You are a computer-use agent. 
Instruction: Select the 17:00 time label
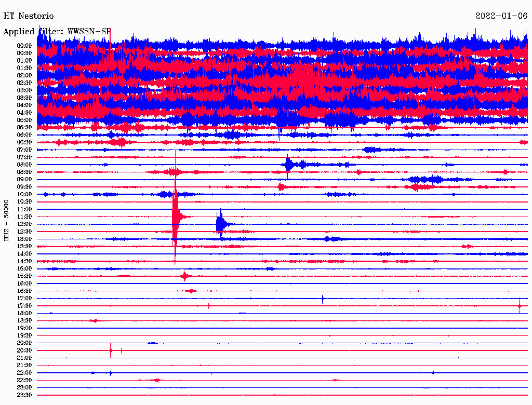tap(24, 298)
